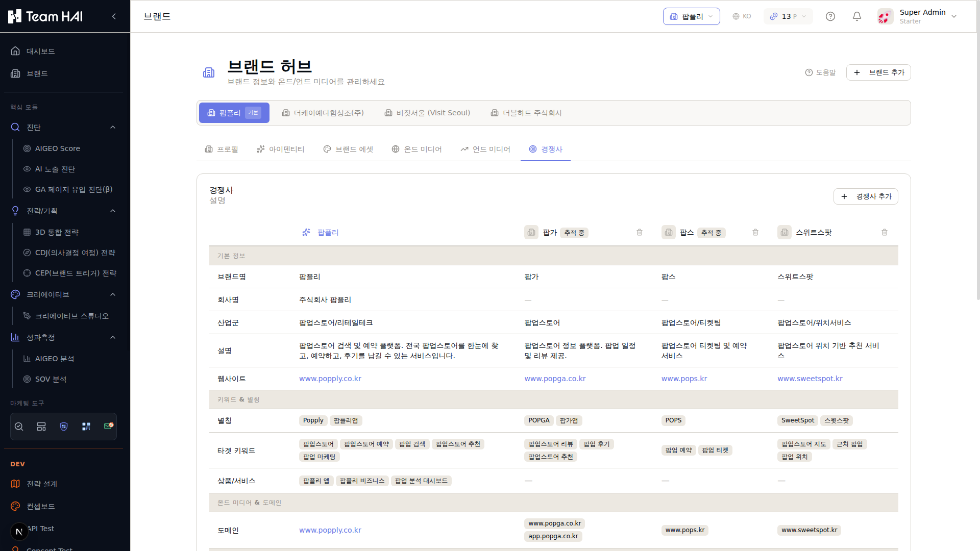Click the shield icon in marketing tools
The height and width of the screenshot is (551, 980).
click(64, 427)
